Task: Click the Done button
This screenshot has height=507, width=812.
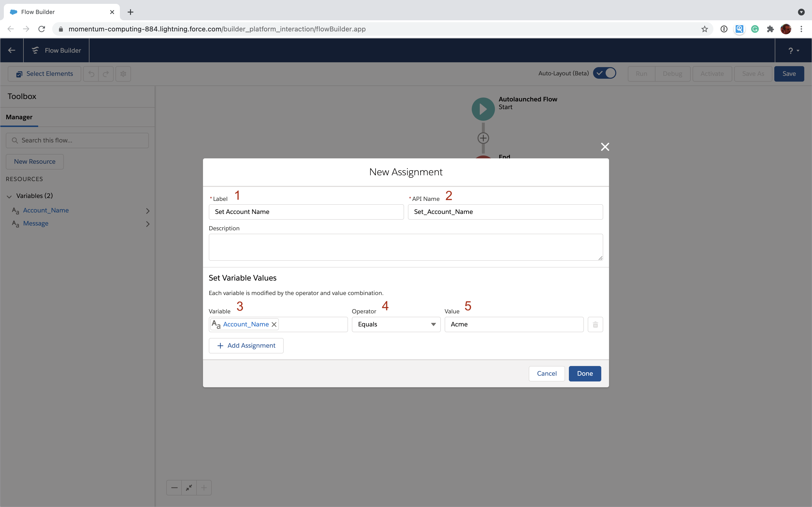Action: [x=585, y=373]
